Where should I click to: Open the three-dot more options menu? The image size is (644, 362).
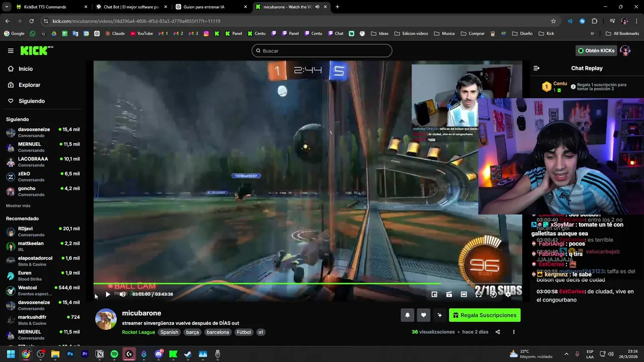point(514,332)
